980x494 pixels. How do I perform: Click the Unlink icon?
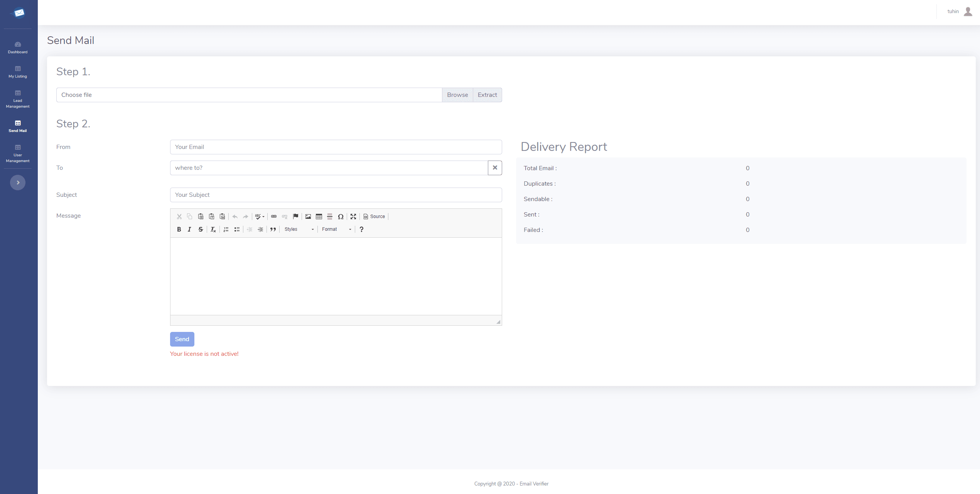coord(285,217)
